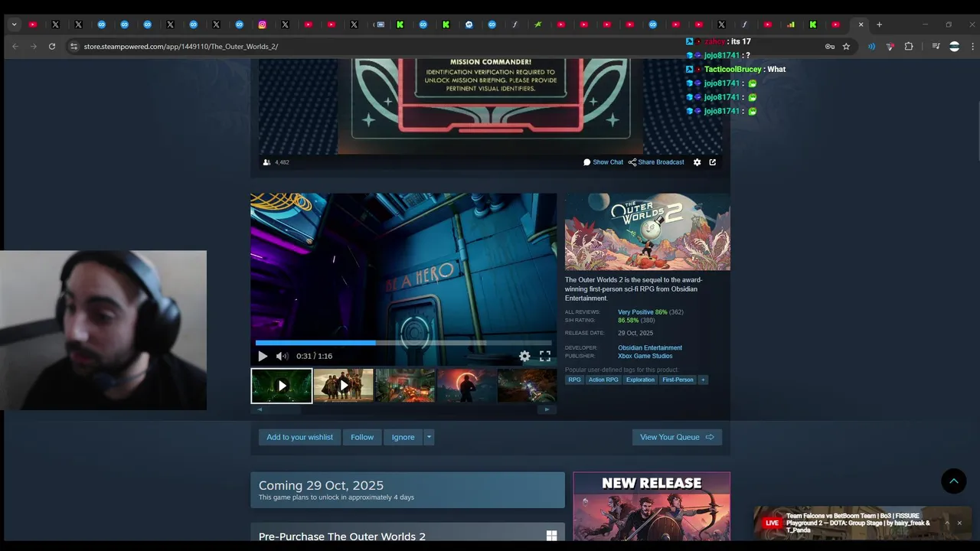
Task: Play the Outer Worlds 2 trailer video
Action: click(263, 356)
